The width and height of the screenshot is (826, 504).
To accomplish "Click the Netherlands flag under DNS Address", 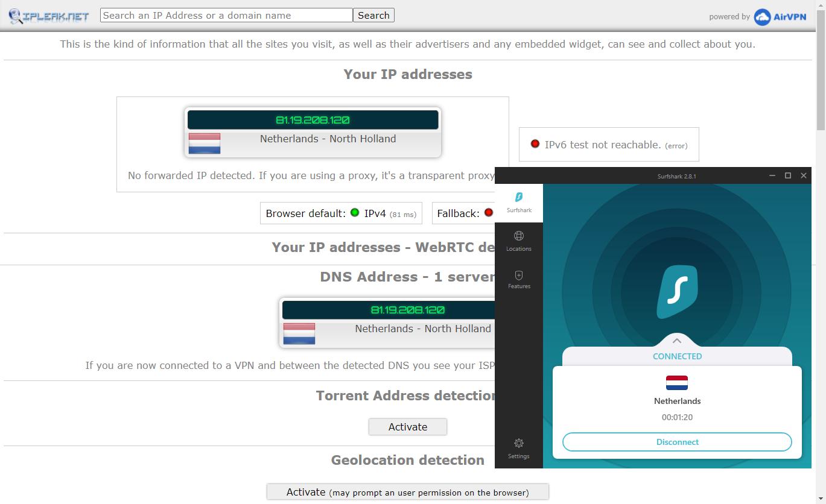I will click(299, 333).
